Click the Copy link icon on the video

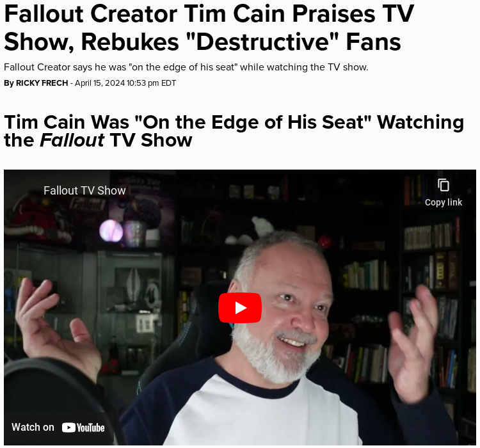click(x=444, y=185)
